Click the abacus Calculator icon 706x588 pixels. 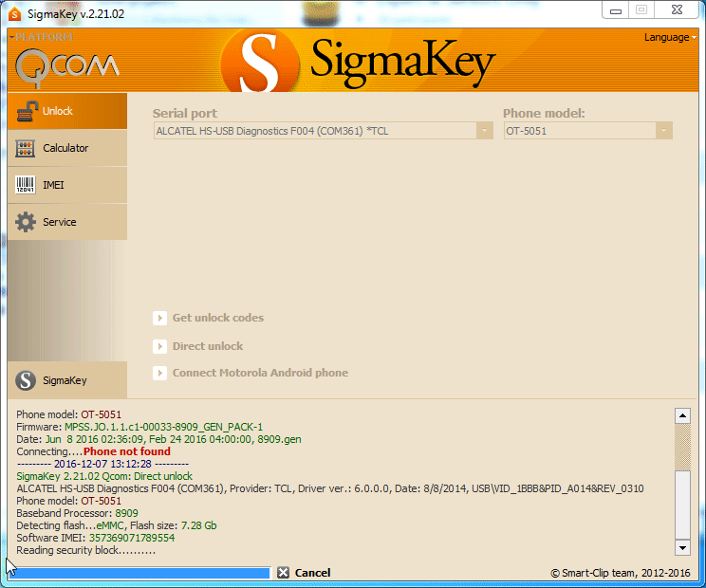click(26, 148)
